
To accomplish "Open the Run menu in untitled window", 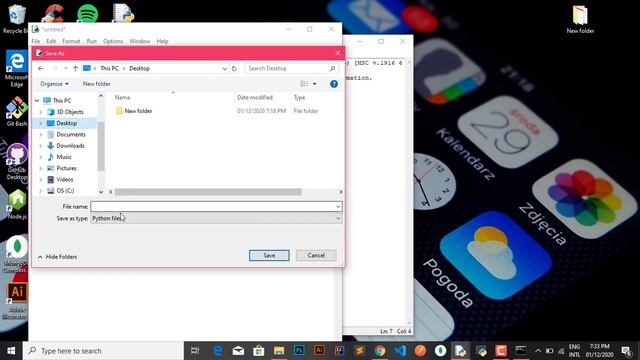I will pos(92,41).
